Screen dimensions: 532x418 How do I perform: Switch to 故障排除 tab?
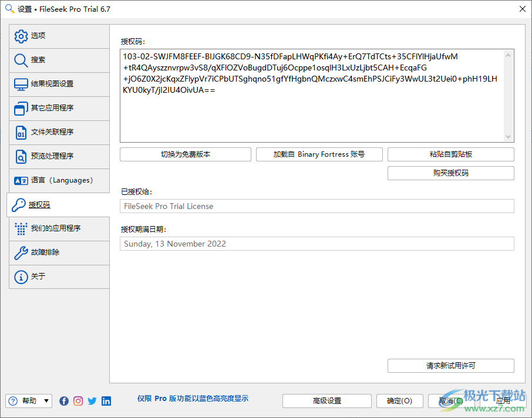pos(59,253)
